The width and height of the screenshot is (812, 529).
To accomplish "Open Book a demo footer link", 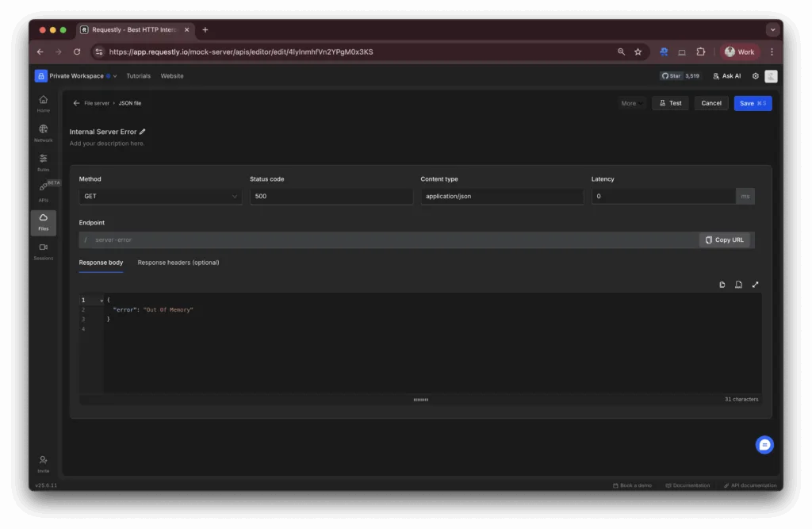I will [x=632, y=485].
